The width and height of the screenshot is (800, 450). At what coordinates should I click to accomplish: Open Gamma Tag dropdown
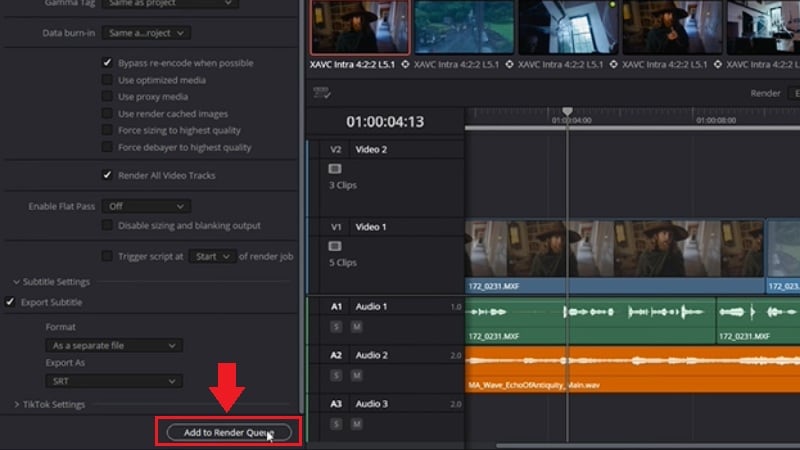click(x=170, y=3)
